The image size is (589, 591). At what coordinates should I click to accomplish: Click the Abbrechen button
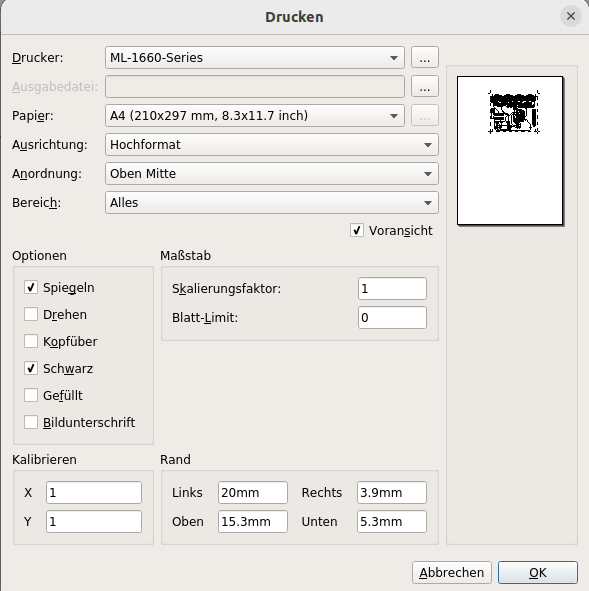pyautogui.click(x=452, y=573)
